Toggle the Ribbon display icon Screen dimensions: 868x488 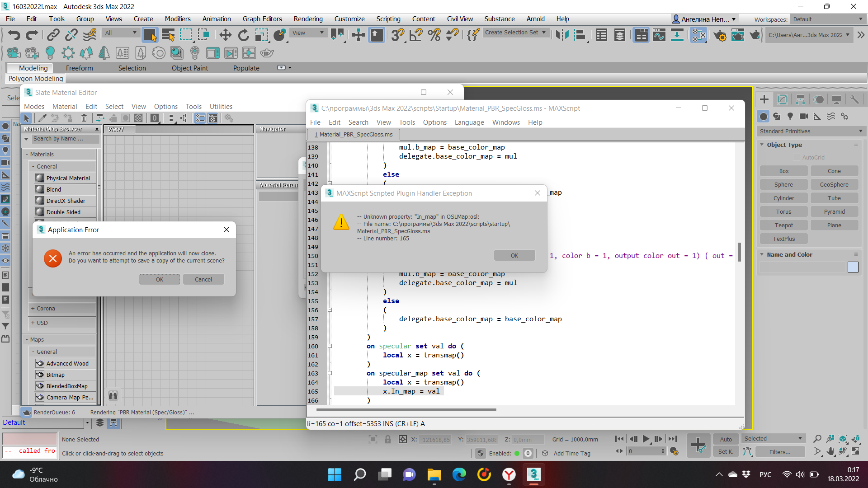(x=641, y=35)
